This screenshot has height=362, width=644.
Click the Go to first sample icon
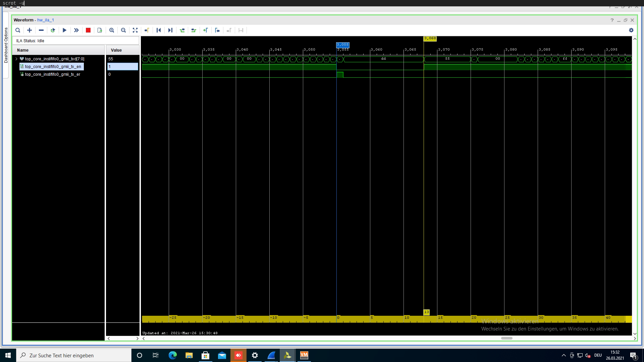[x=159, y=30]
